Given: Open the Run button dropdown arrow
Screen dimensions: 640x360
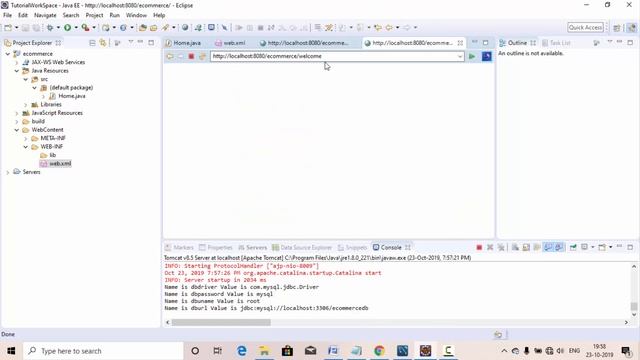Looking at the screenshot, I should point(76,27).
